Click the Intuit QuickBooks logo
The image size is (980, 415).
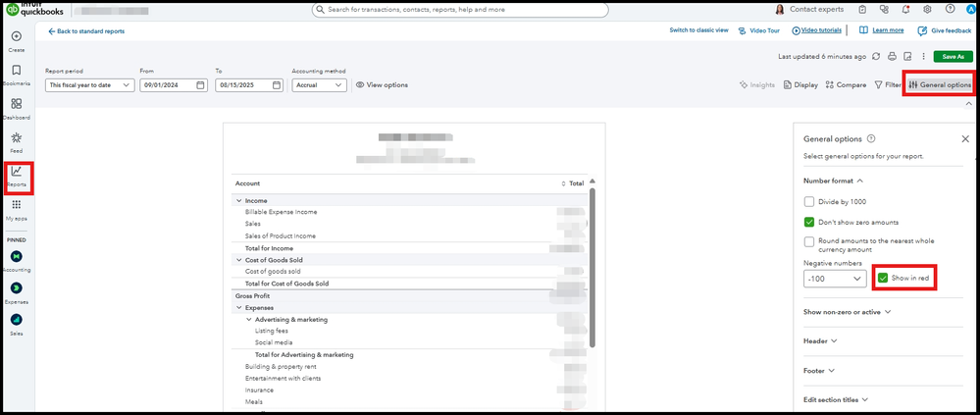[35, 10]
